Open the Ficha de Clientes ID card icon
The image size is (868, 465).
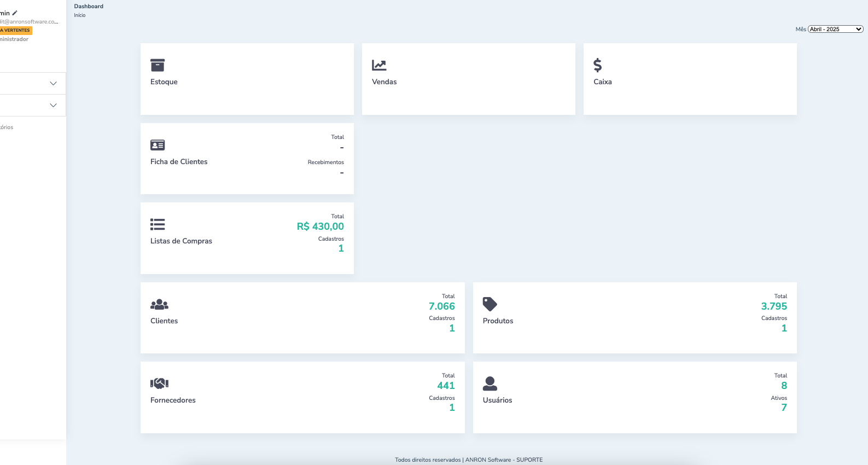coord(158,145)
